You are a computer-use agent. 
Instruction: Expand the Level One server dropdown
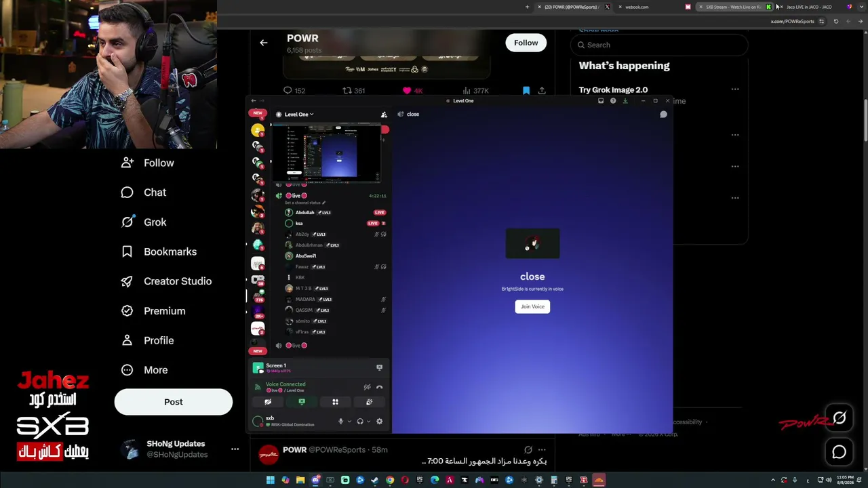point(299,115)
